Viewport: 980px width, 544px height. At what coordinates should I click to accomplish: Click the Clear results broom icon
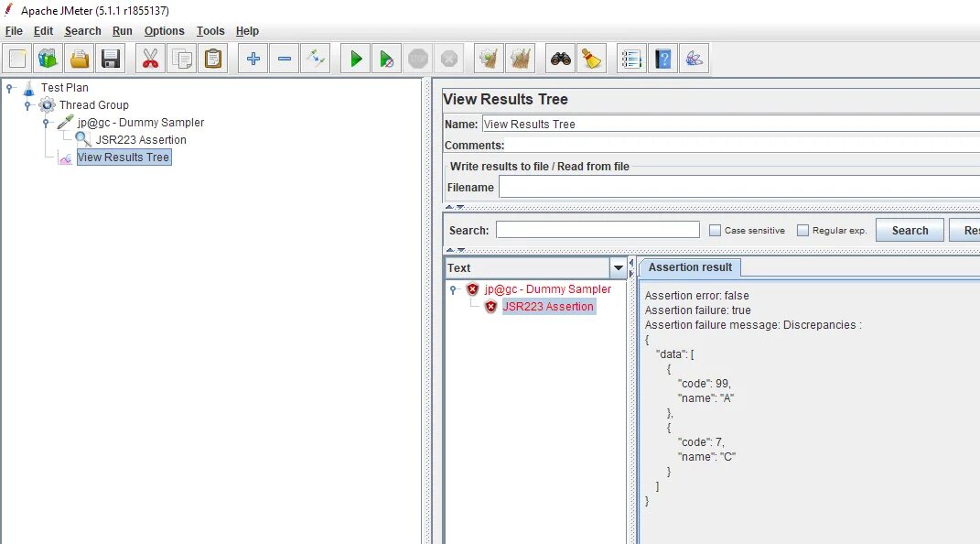click(490, 59)
